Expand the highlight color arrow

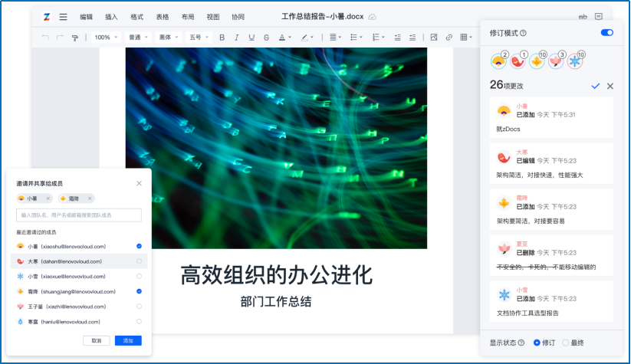tap(312, 38)
